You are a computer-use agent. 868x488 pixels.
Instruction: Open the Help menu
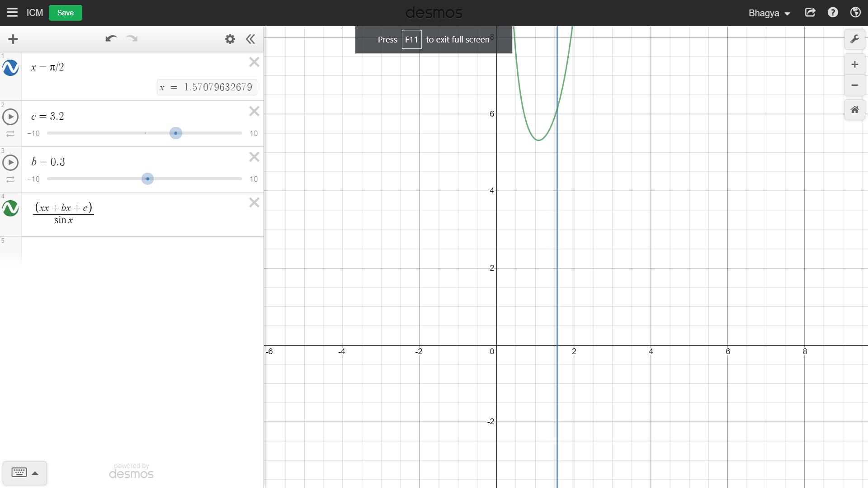[x=833, y=13]
